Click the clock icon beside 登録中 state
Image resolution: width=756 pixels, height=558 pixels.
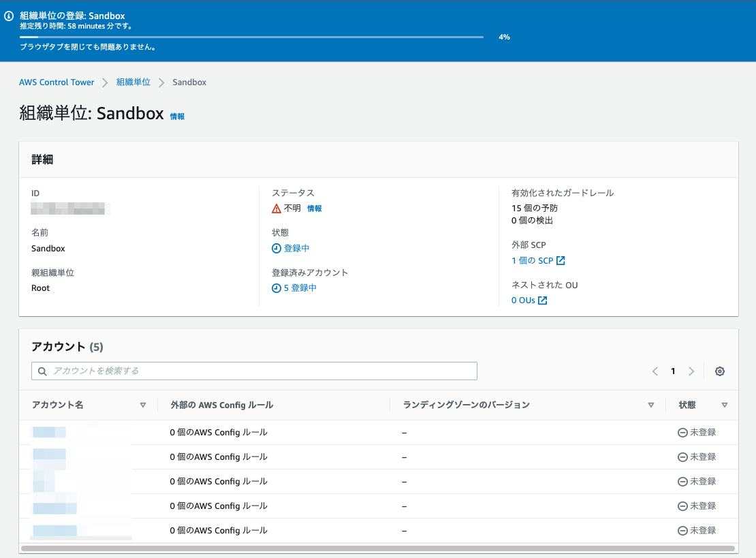click(x=277, y=249)
